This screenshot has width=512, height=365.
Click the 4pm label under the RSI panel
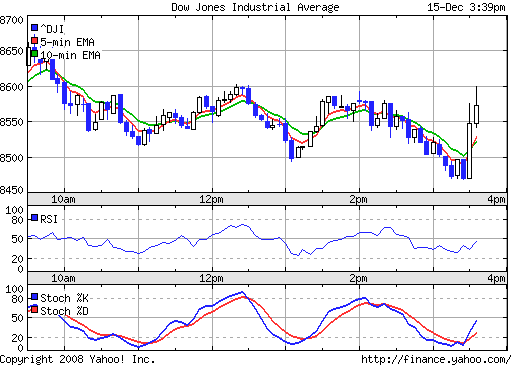496,278
